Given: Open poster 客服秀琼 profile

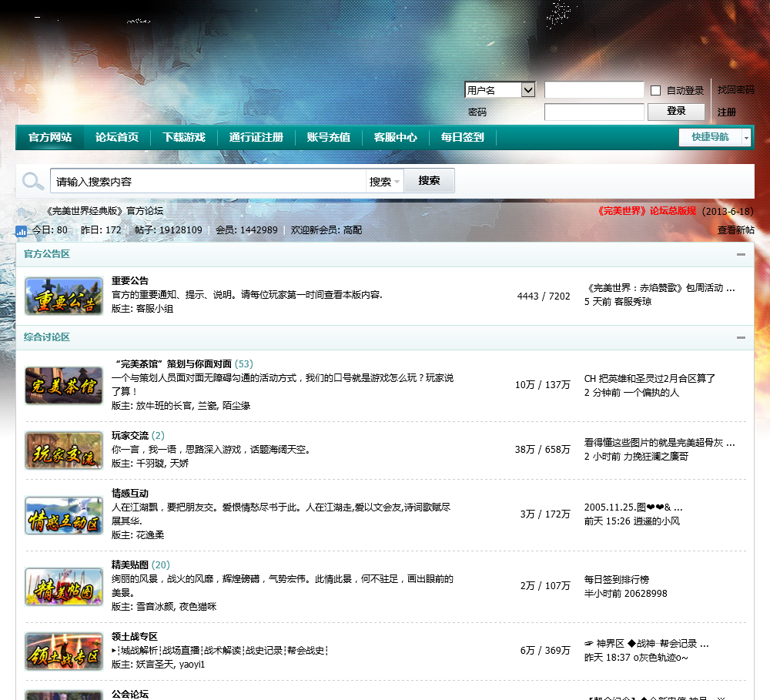Looking at the screenshot, I should [x=632, y=302].
